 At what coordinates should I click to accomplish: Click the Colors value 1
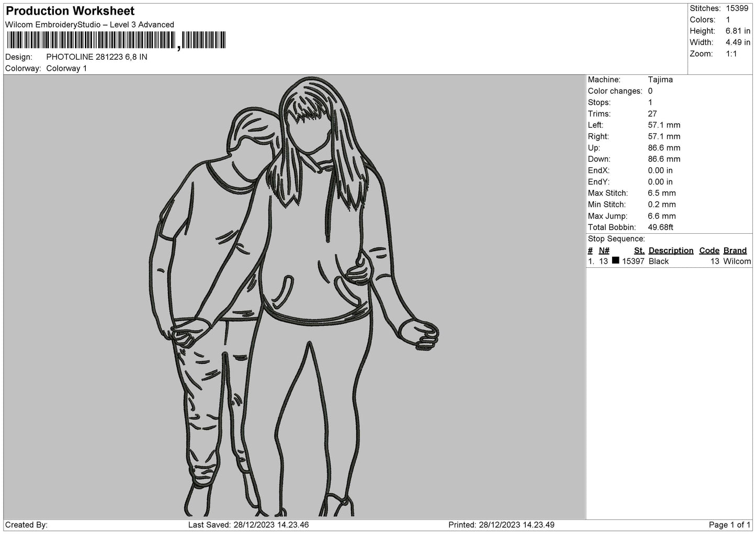[x=728, y=20]
